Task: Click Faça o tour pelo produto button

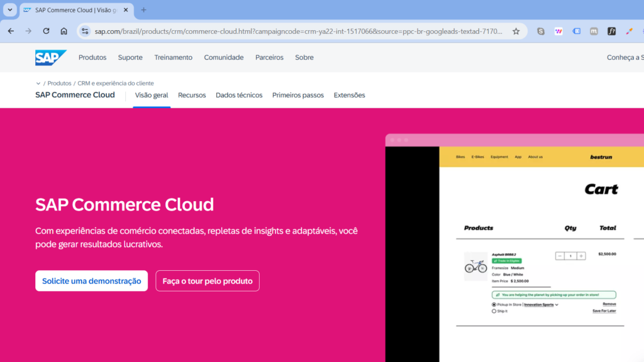Action: pos(208,281)
